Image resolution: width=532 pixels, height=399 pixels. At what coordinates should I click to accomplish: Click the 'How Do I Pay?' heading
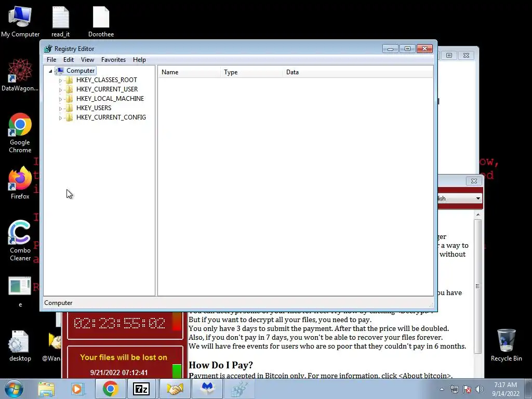click(221, 365)
